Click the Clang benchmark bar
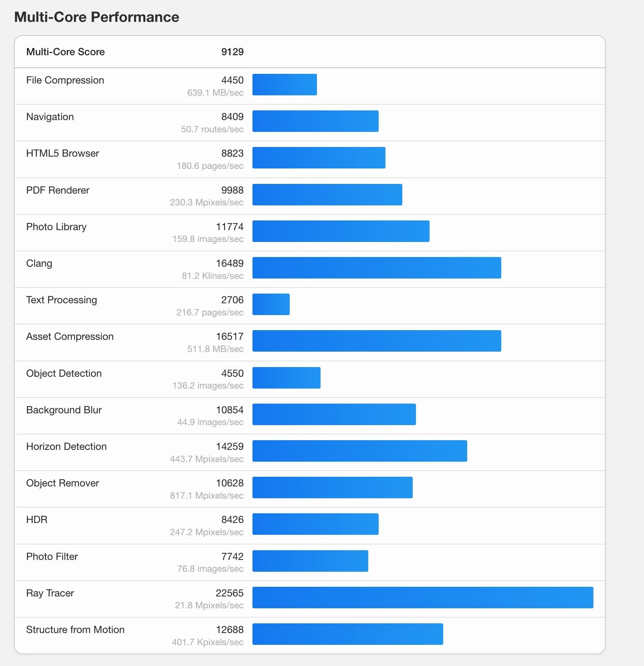Screen dimensions: 644x666 (377, 267)
